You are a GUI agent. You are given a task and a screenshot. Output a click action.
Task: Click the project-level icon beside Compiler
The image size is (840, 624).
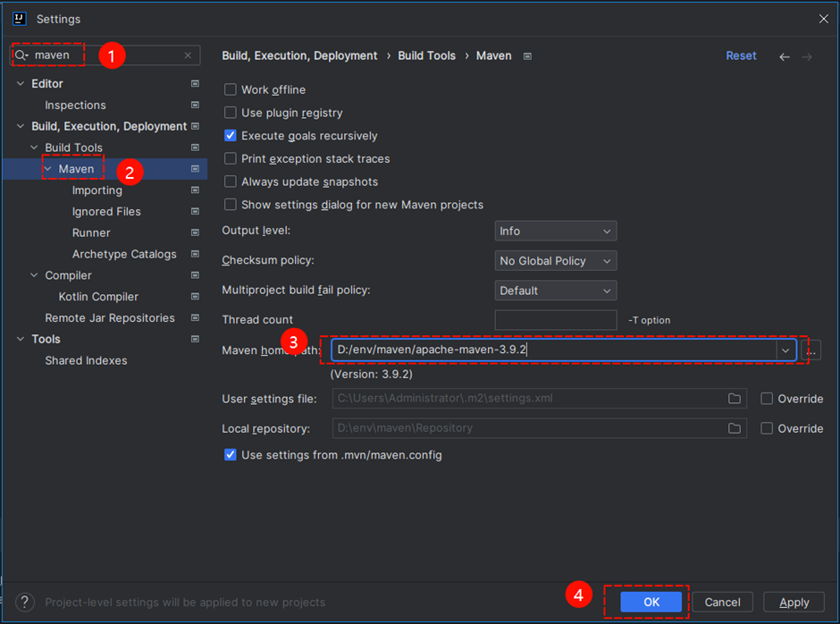tap(195, 275)
